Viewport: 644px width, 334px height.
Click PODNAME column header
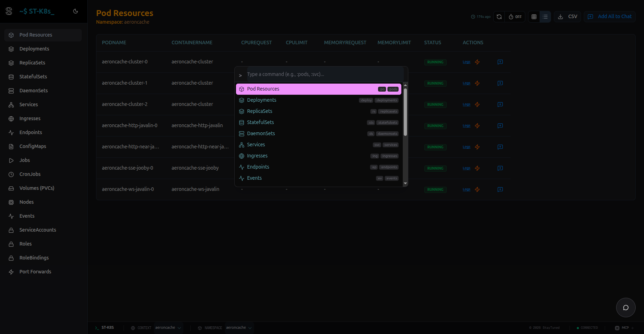pyautogui.click(x=114, y=42)
